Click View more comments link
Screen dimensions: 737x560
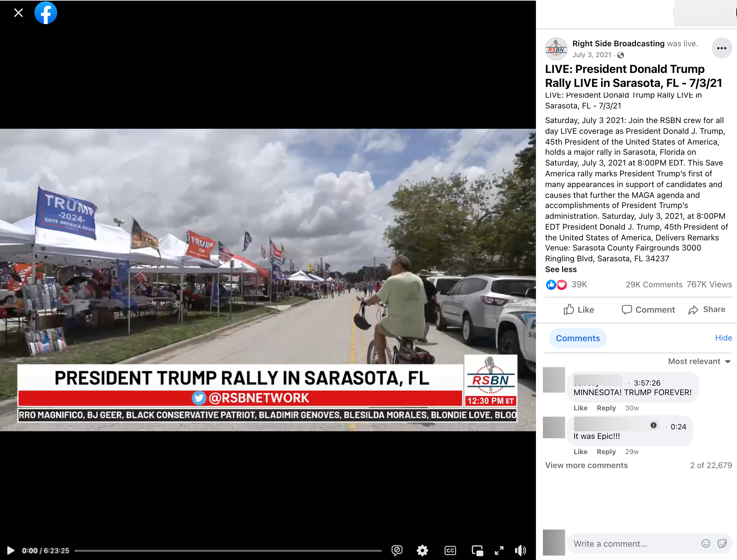(586, 465)
